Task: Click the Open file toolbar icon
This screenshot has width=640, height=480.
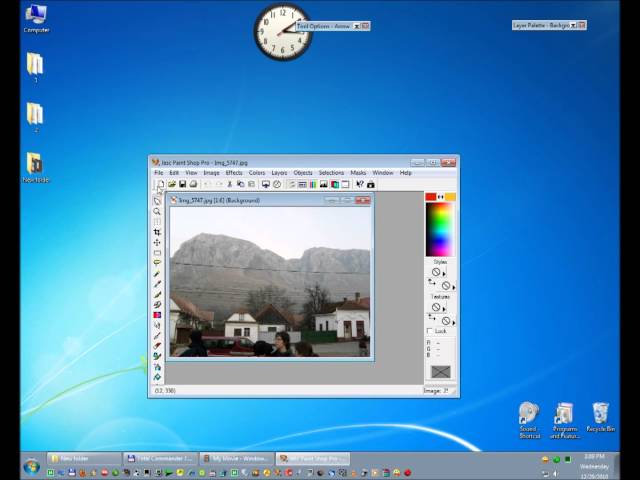Action: click(172, 184)
